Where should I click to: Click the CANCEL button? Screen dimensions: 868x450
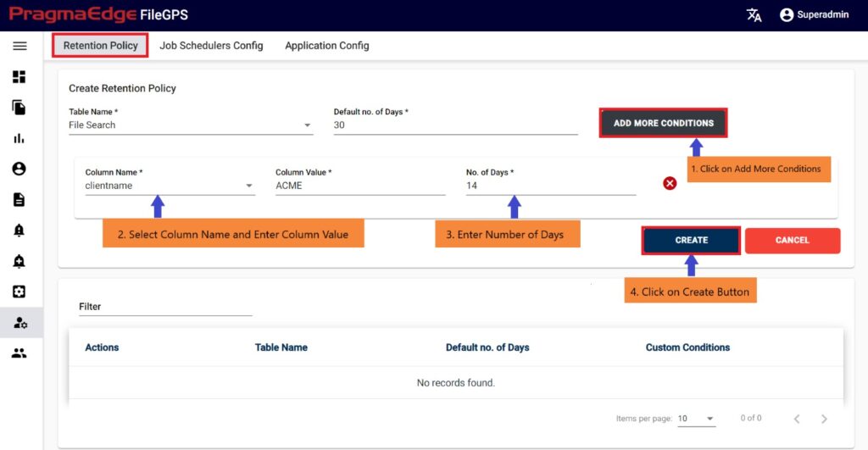click(793, 240)
